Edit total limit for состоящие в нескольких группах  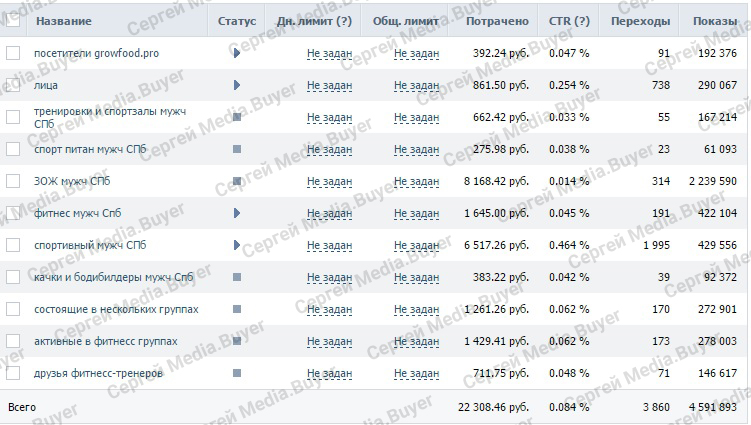pyautogui.click(x=417, y=310)
